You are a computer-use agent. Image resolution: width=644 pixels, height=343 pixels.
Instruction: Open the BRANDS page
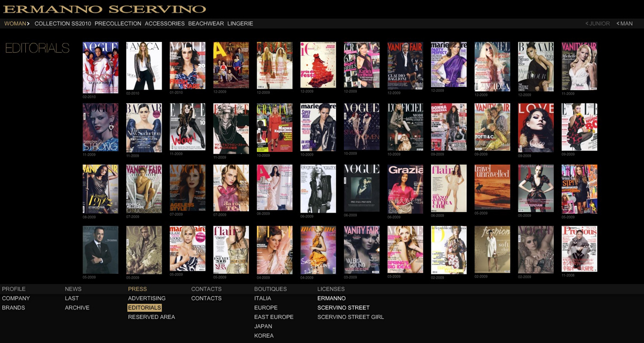14,308
